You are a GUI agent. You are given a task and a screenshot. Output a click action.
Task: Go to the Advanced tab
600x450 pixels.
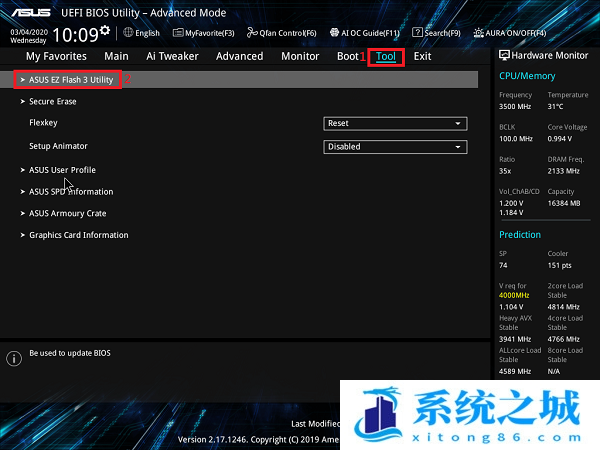click(240, 56)
